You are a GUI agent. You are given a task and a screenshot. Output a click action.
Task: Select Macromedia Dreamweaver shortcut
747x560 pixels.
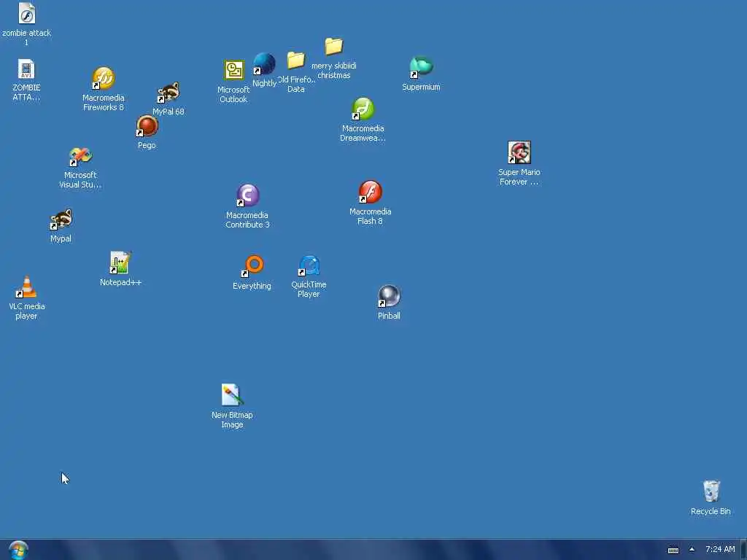[x=363, y=109]
